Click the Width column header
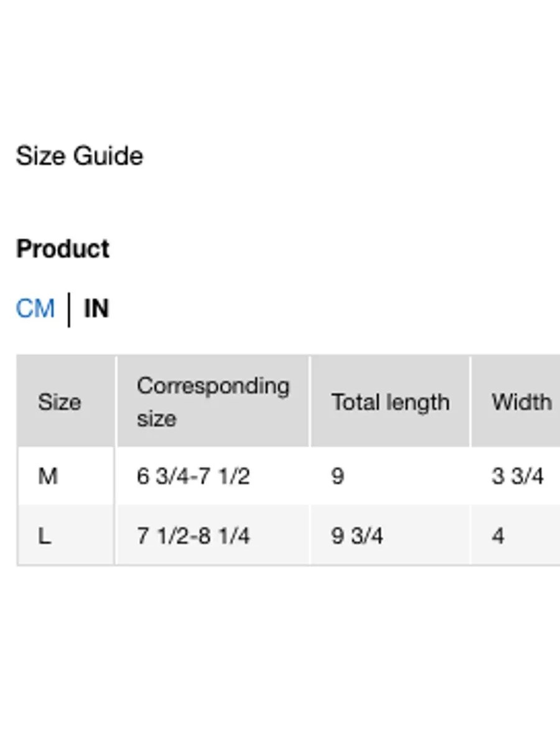Image resolution: width=560 pixels, height=744 pixels. 516,401
